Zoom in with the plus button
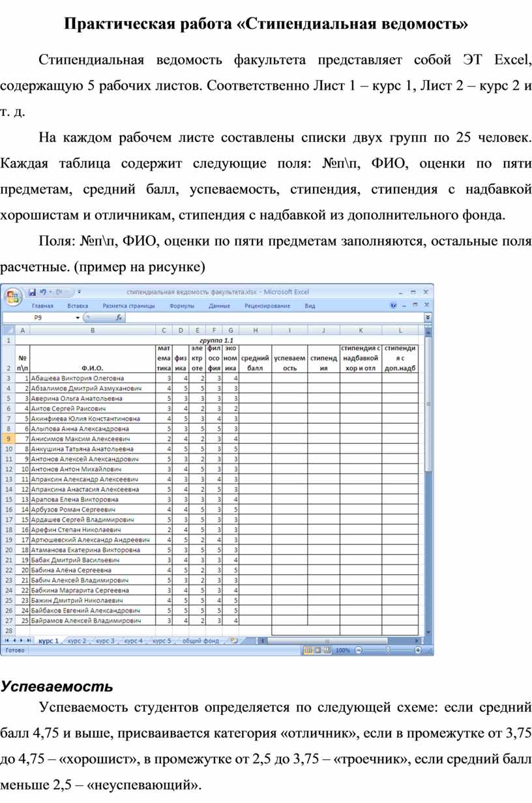This screenshot has width=532, height=803. tap(419, 650)
